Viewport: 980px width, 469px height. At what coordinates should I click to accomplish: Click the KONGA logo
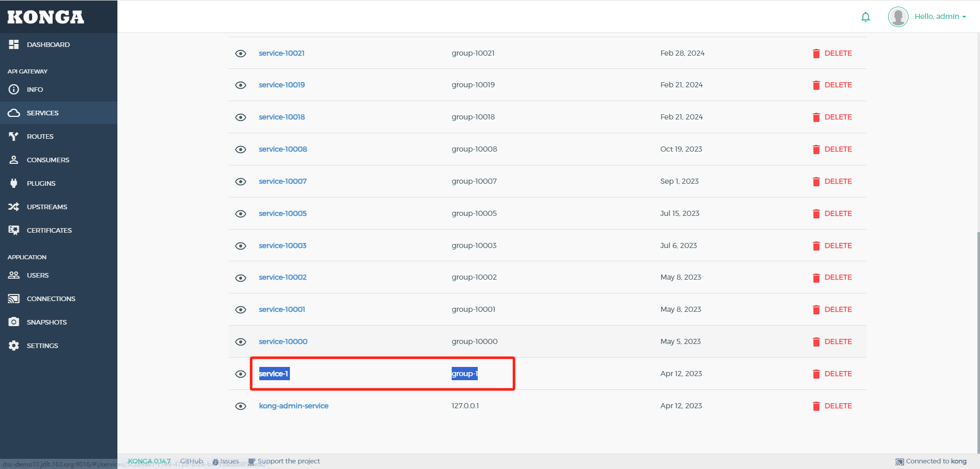click(x=46, y=17)
